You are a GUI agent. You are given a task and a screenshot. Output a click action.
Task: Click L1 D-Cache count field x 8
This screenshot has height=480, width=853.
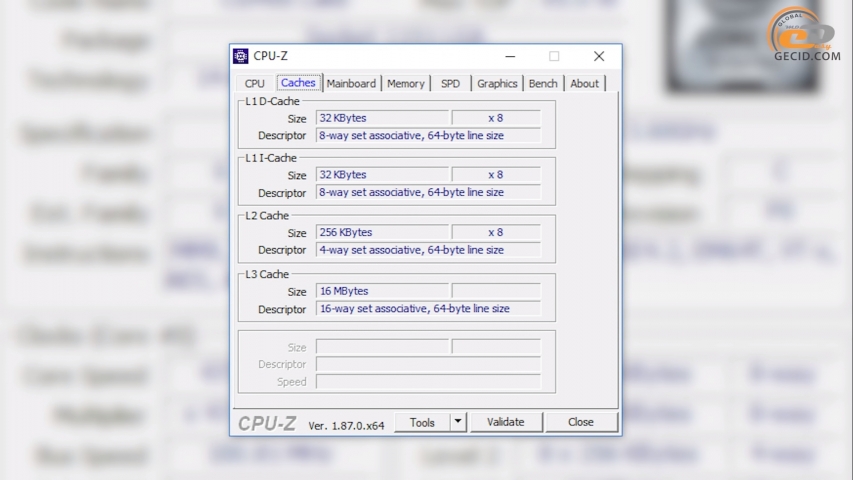click(496, 118)
